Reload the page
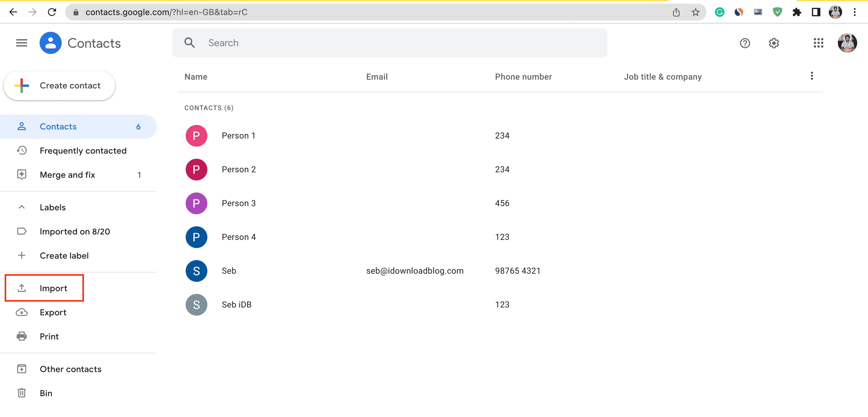 52,12
